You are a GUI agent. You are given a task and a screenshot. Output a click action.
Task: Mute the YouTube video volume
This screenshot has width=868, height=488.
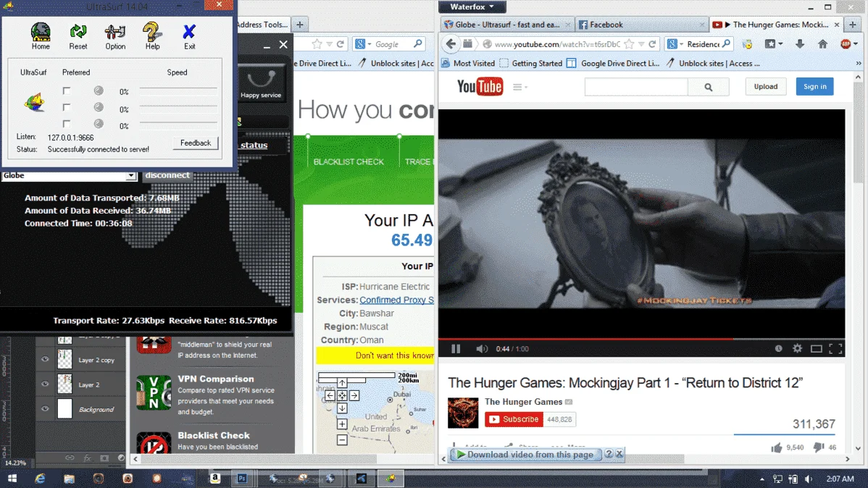pos(482,348)
